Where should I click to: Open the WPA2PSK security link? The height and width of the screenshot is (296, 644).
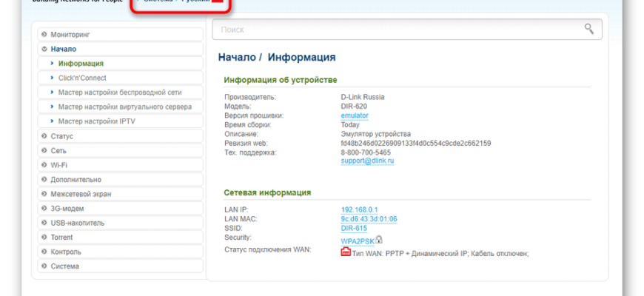358,241
